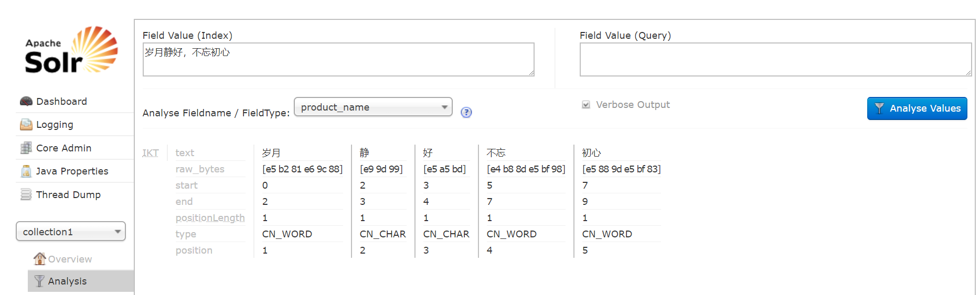
Task: Click the Analyse Values button
Action: tap(917, 108)
